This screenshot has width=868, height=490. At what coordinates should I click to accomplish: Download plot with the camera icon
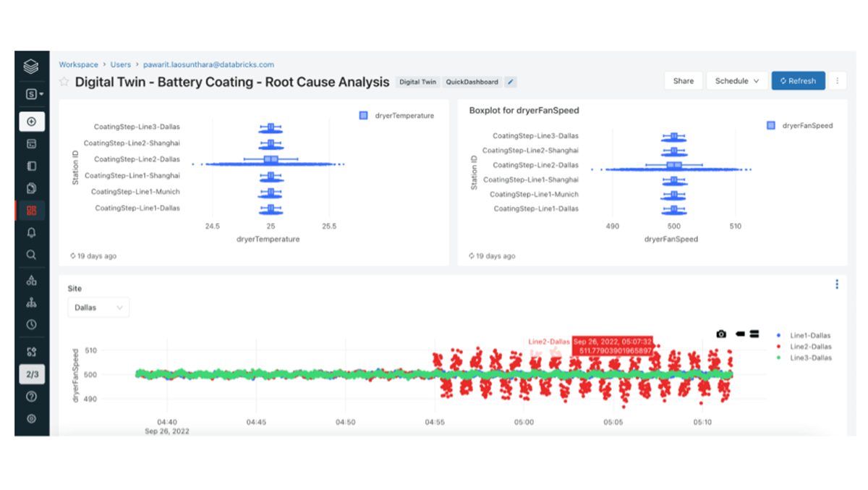pos(721,334)
